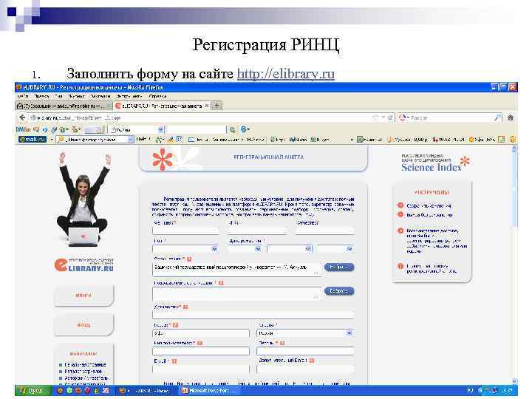
Task: Open the Справка menu
Action: (157, 96)
